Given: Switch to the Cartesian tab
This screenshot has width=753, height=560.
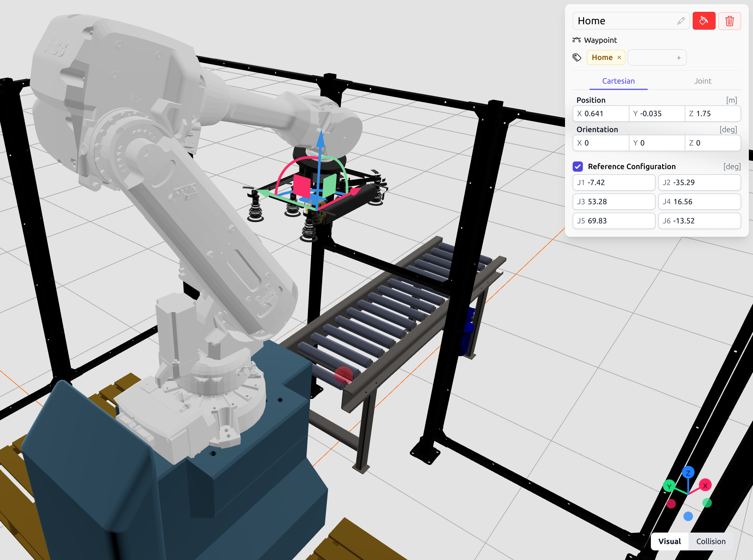Looking at the screenshot, I should (x=618, y=81).
